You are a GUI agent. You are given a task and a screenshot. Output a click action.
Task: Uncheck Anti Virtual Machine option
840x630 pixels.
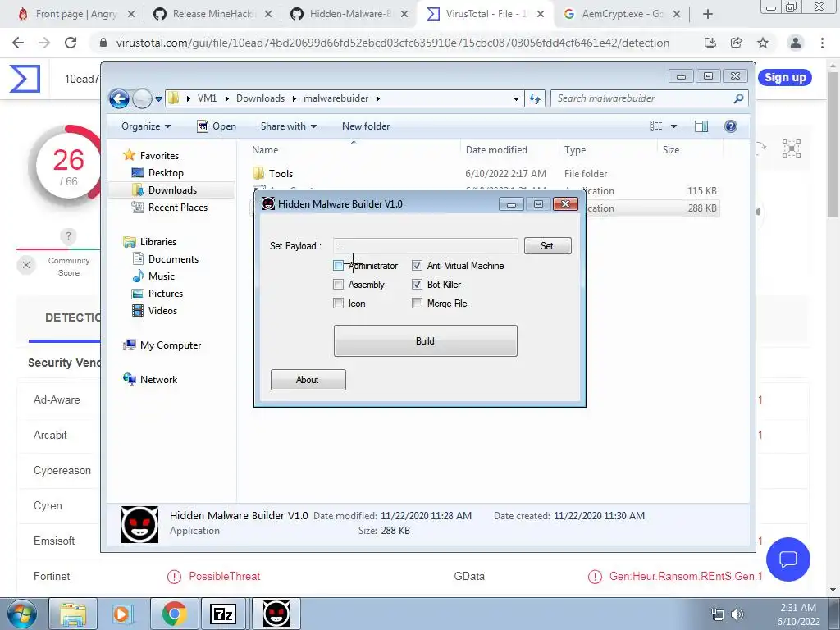[417, 266]
